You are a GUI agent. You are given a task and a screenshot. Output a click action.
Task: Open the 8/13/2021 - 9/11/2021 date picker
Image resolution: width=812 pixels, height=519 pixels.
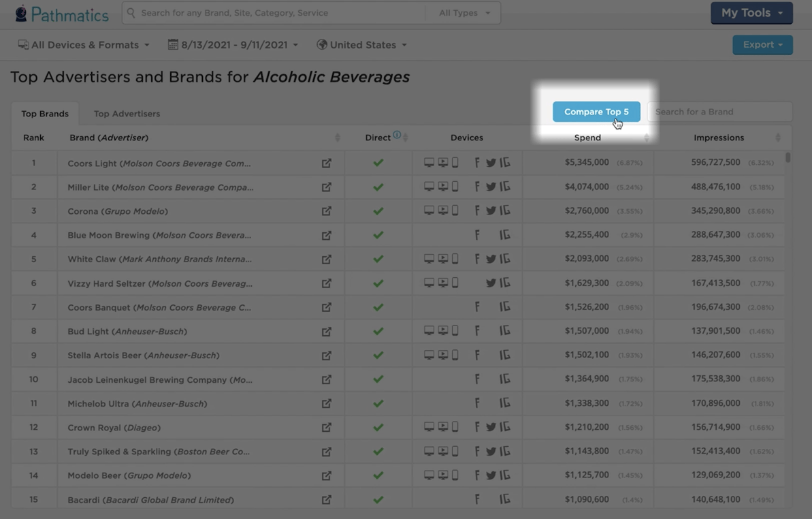click(233, 44)
